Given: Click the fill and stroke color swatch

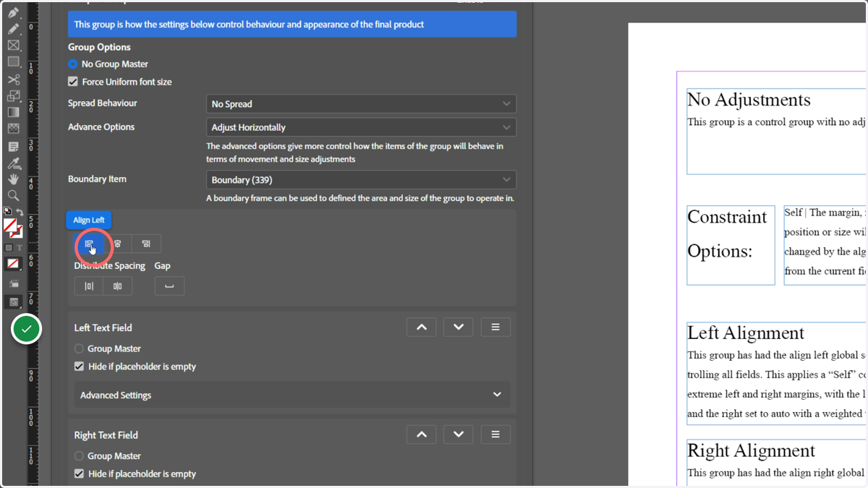Looking at the screenshot, I should click(12, 228).
